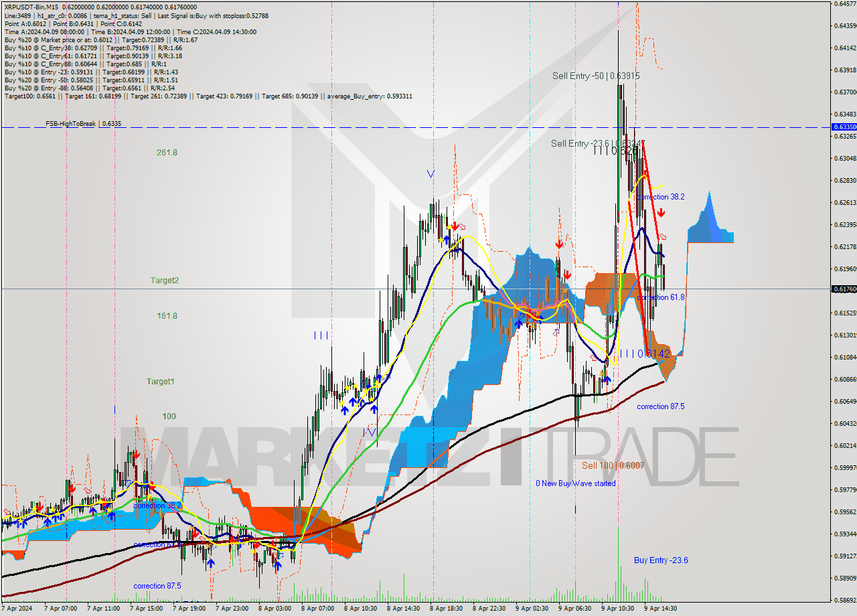
Task: Click the current price tag 0.61760
Action: coord(844,289)
